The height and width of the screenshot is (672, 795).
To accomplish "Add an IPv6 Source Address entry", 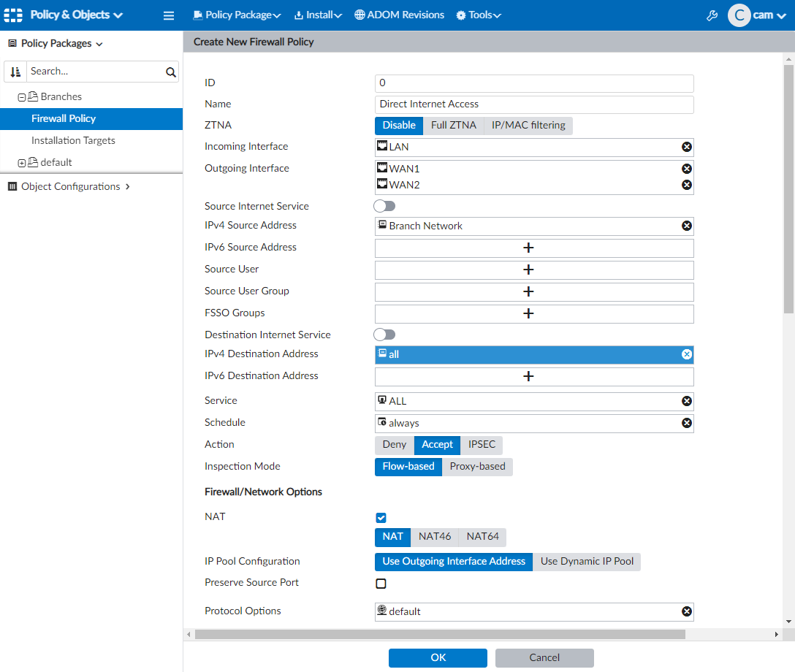I will (528, 248).
